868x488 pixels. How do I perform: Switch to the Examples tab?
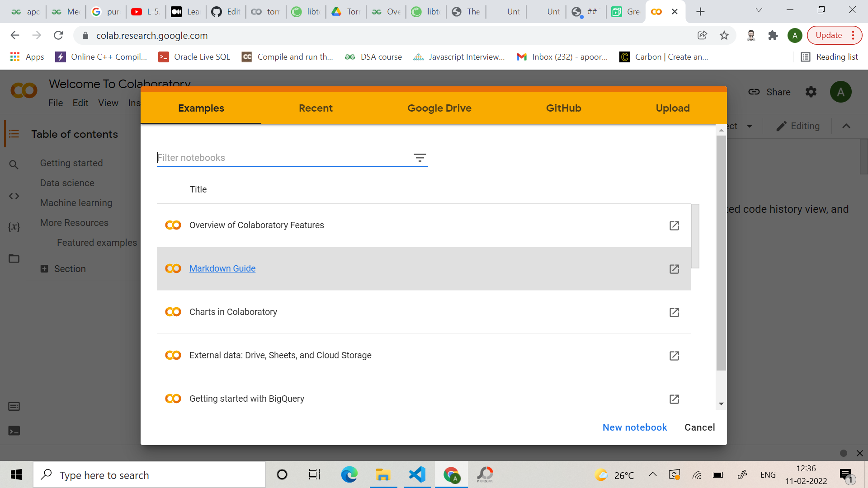(201, 108)
